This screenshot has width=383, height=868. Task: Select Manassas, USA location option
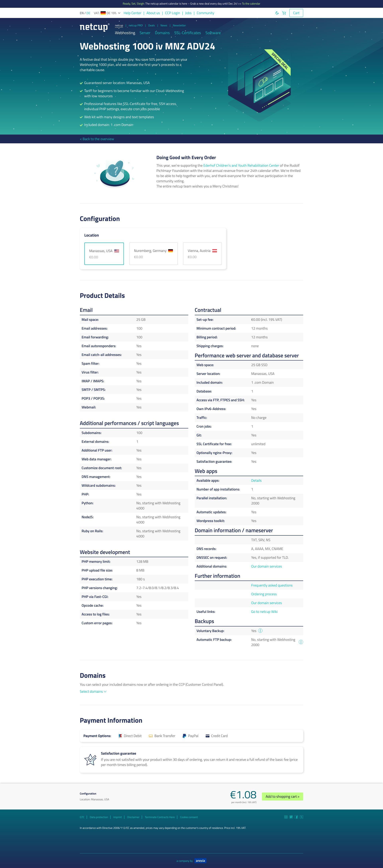point(104,254)
